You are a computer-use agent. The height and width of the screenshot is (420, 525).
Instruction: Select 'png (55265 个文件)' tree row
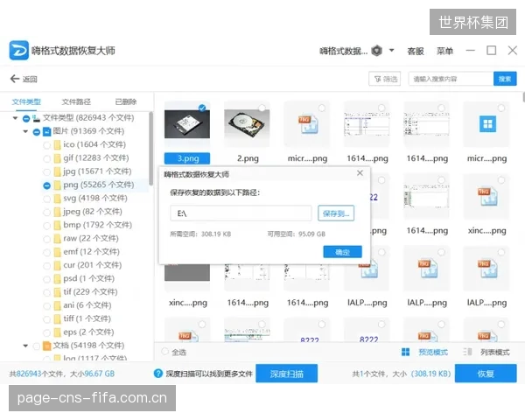(x=95, y=185)
